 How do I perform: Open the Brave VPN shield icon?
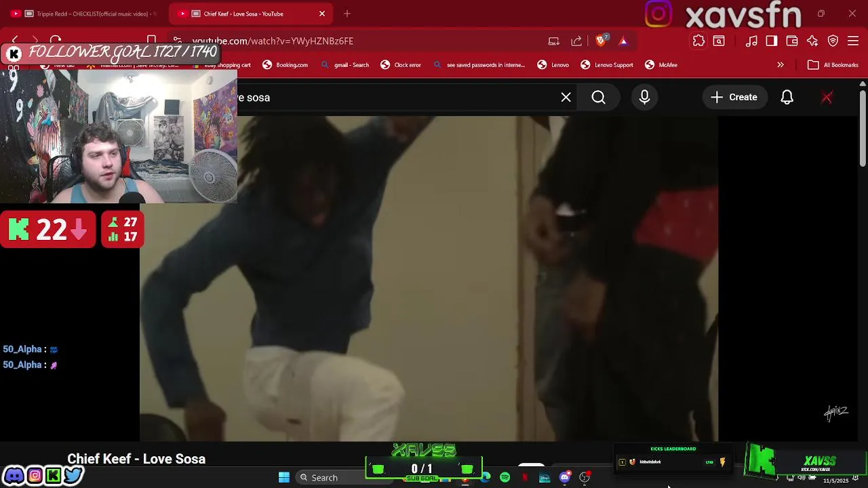[833, 41]
